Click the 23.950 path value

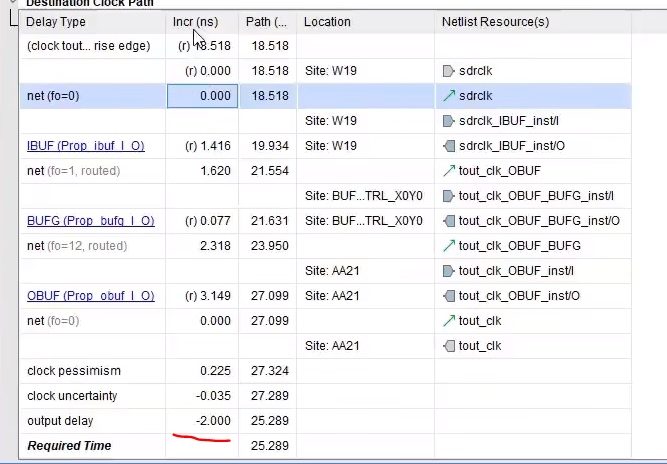coord(270,246)
